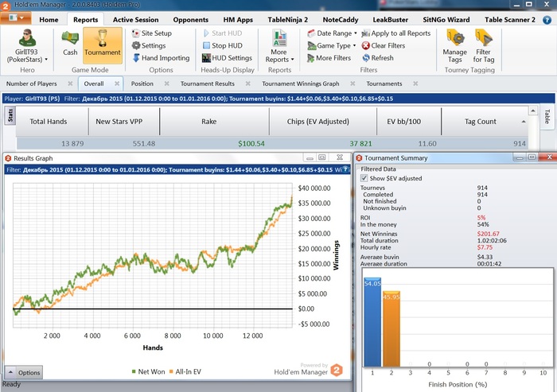Select the Tournament Winnings Graph tab

[x=301, y=83]
